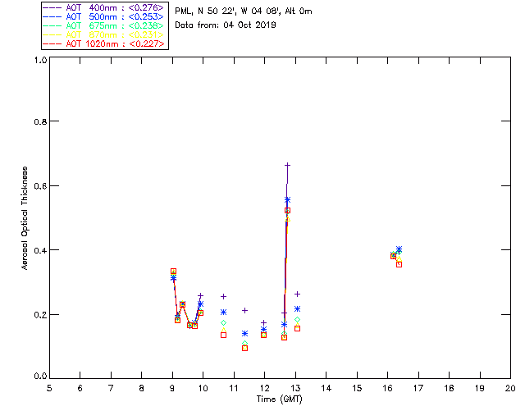
Task: Click the green legend entry AOT 675nm
Action: tap(103, 25)
